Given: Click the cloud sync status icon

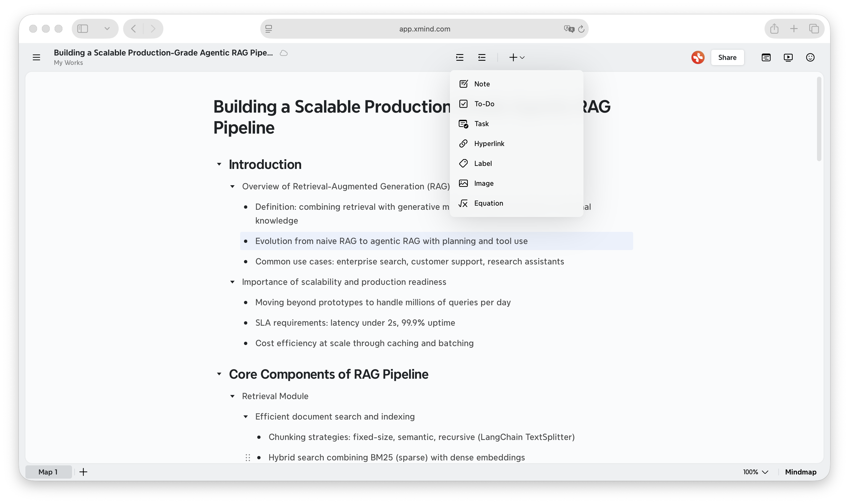Looking at the screenshot, I should (283, 53).
